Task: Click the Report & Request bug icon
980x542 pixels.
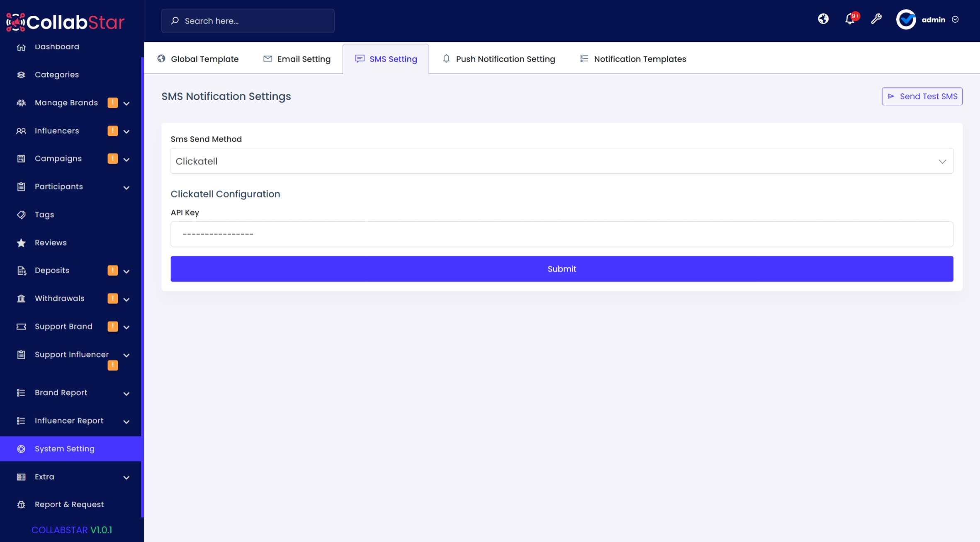Action: coord(21,505)
